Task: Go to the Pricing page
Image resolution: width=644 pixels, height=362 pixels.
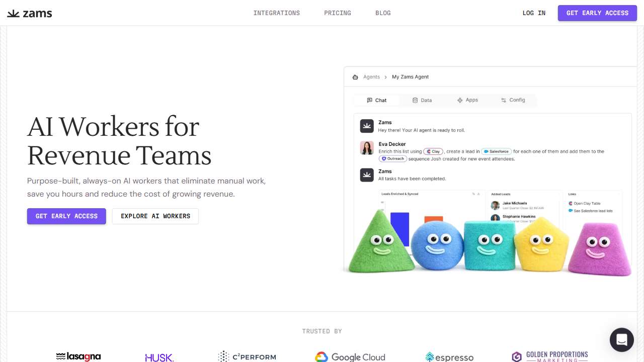Action: pos(337,13)
